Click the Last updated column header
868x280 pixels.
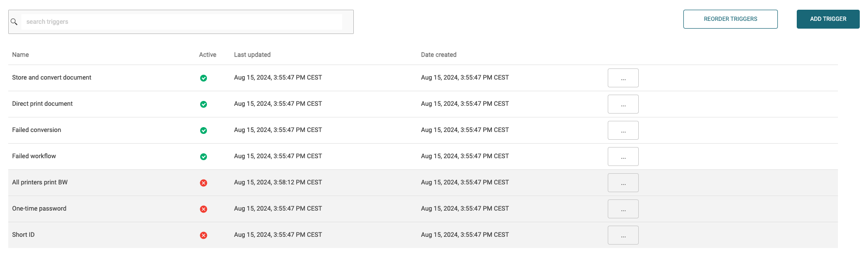point(252,55)
